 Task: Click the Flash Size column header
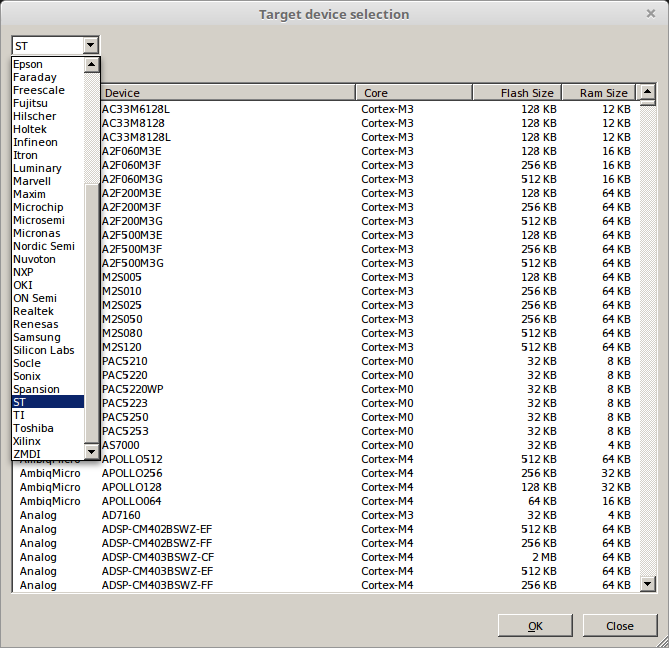pyautogui.click(x=517, y=94)
